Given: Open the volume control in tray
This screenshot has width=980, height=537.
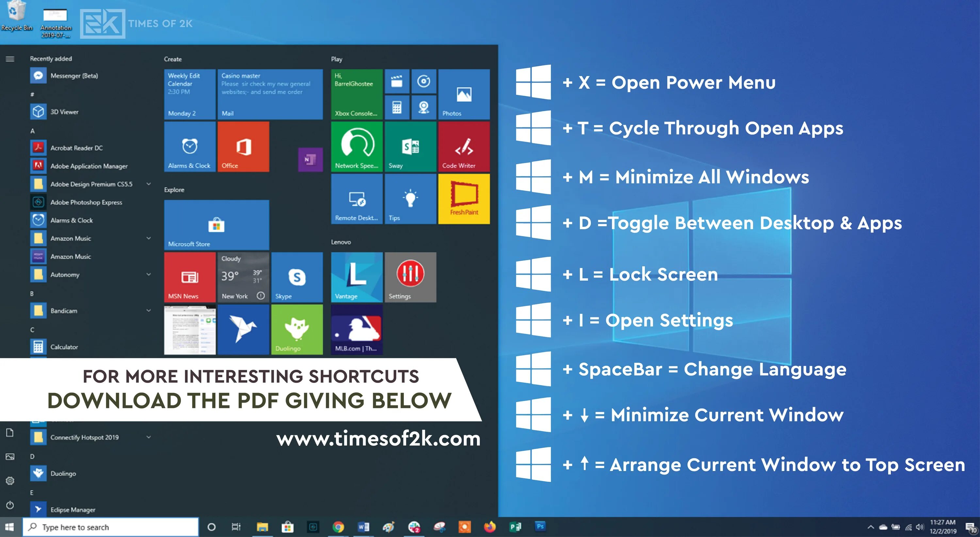Looking at the screenshot, I should point(920,528).
